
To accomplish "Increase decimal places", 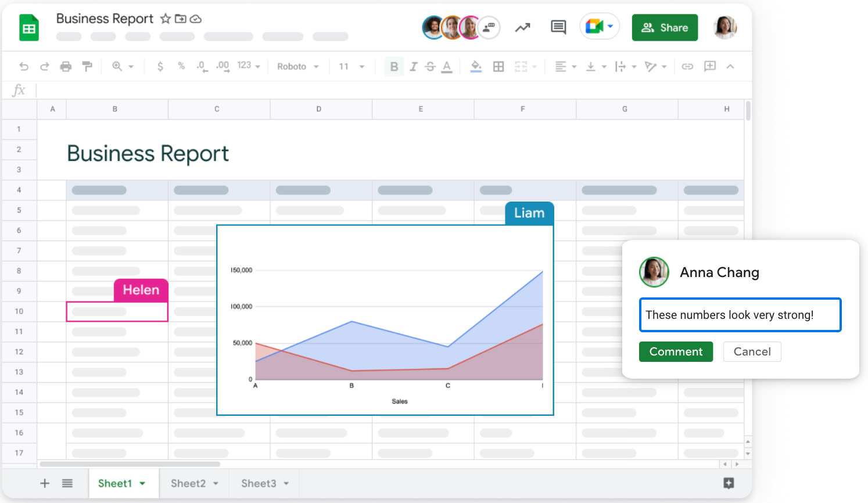I will tap(223, 67).
